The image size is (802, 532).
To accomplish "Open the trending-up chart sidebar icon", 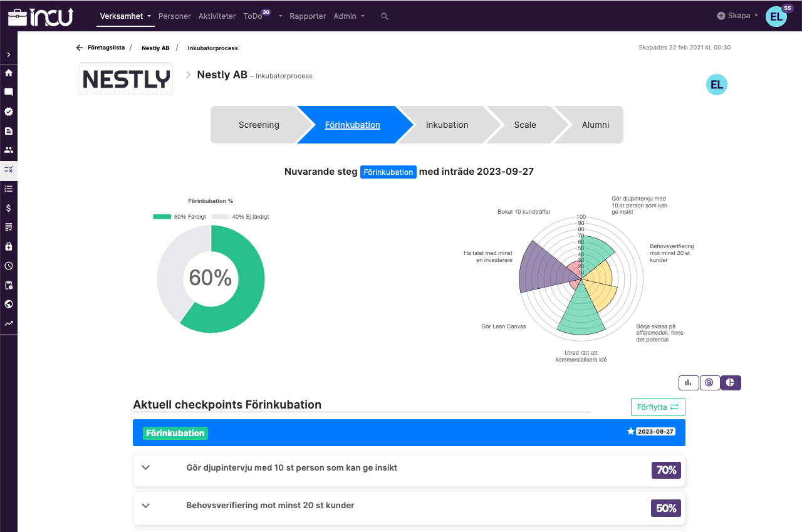I will pyautogui.click(x=9, y=324).
